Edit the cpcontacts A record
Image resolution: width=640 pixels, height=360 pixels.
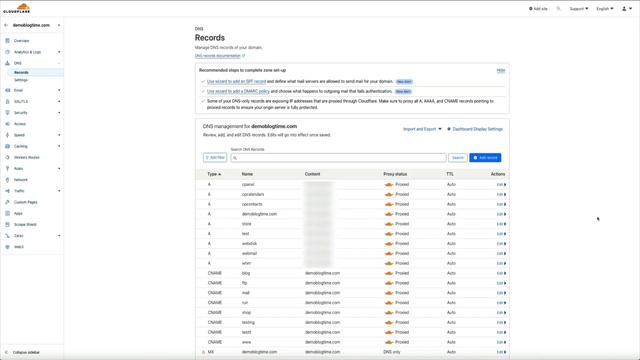point(501,204)
